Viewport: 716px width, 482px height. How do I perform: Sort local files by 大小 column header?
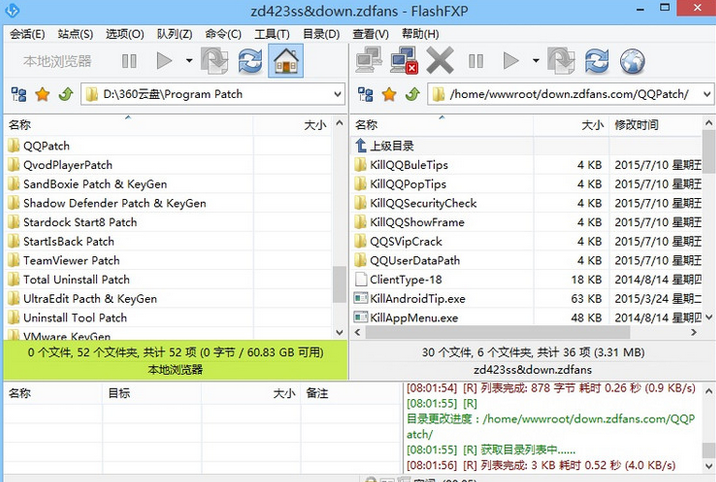[293, 125]
